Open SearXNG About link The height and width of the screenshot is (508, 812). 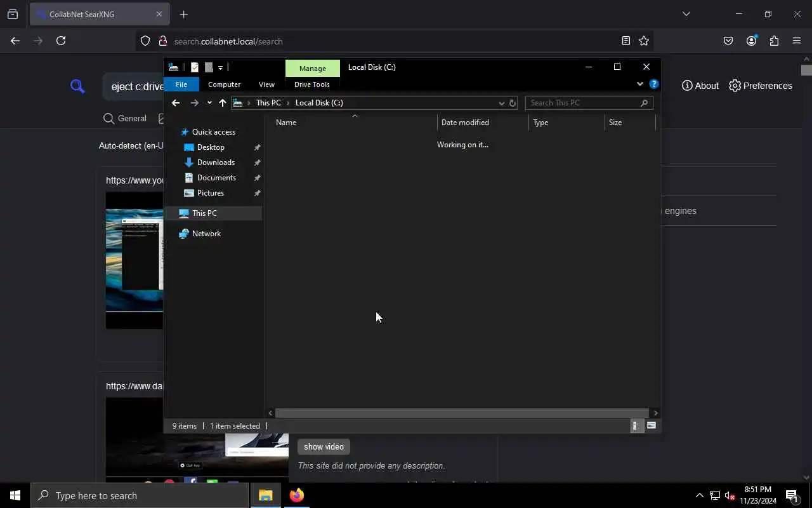tap(700, 86)
